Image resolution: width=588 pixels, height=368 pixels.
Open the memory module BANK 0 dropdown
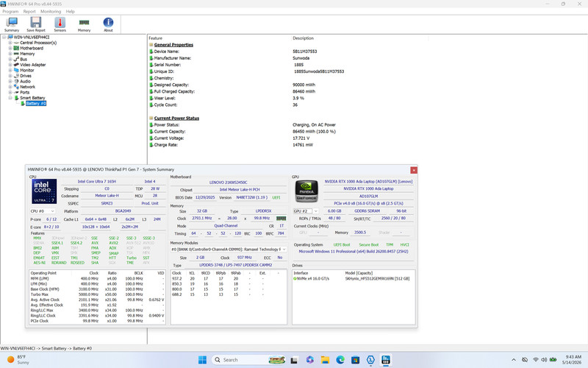coord(229,250)
